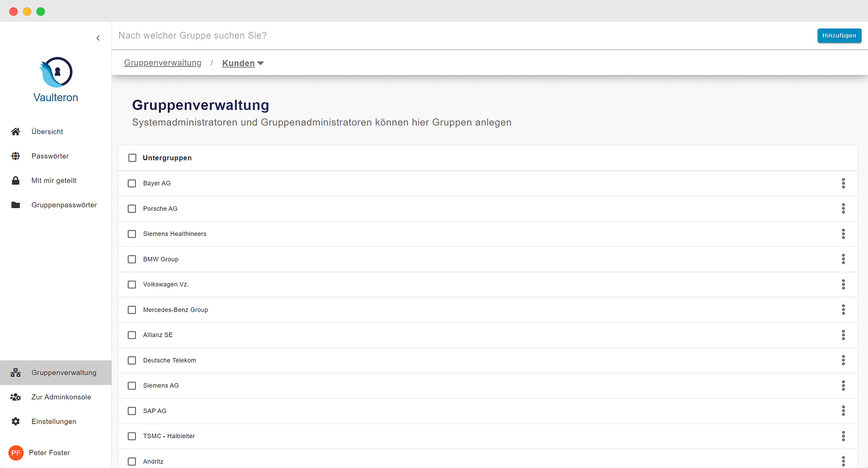Click the Untergruppen column header

(167, 158)
